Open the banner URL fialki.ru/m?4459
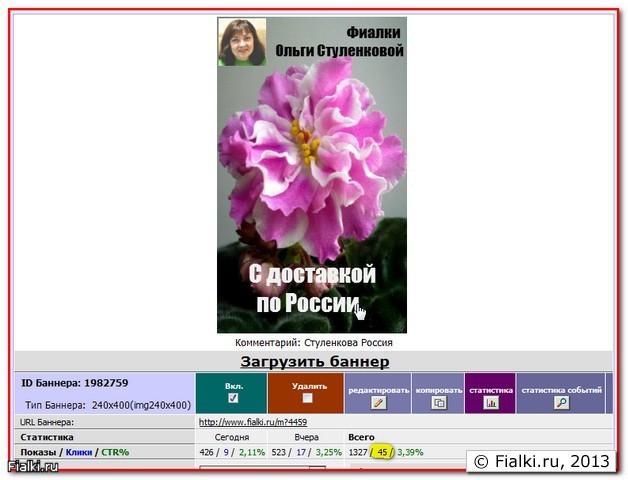Image resolution: width=628 pixels, height=480 pixels. pos(253,422)
